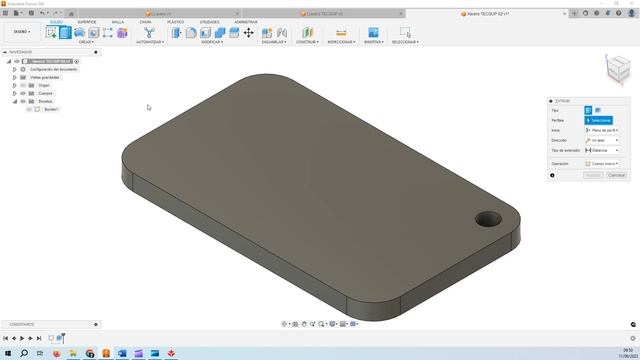
Task: Click the Construct offset plane icon
Action: point(307,33)
